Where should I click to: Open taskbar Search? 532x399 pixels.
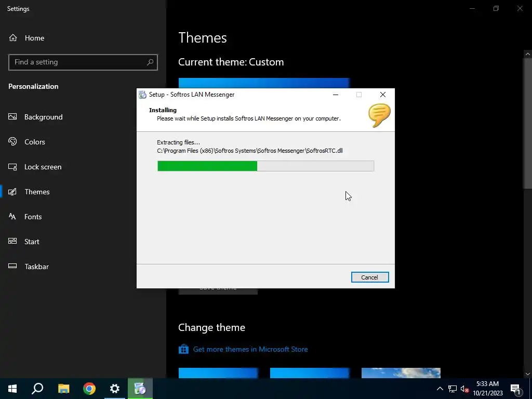[37, 389]
